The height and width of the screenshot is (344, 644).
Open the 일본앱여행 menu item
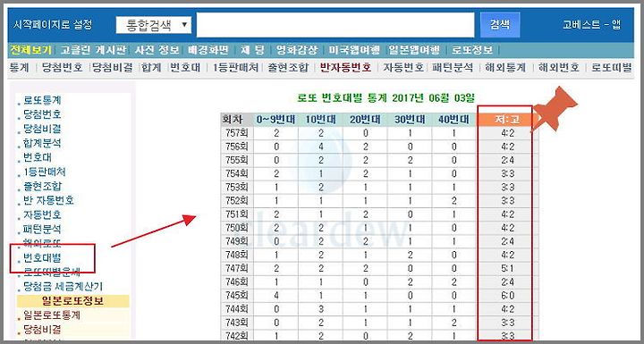coord(414,50)
